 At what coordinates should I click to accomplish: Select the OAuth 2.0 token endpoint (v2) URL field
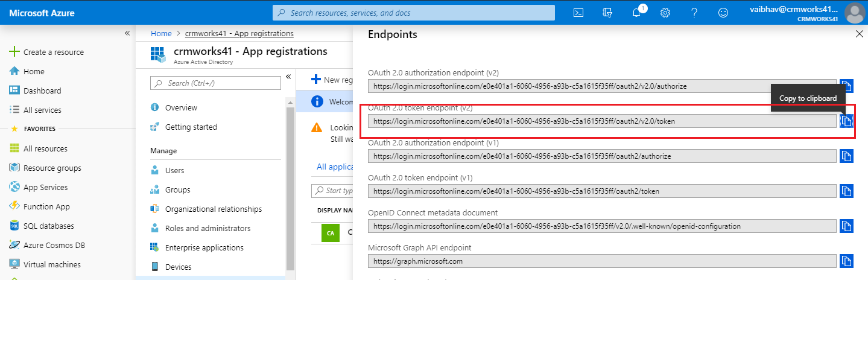(602, 121)
